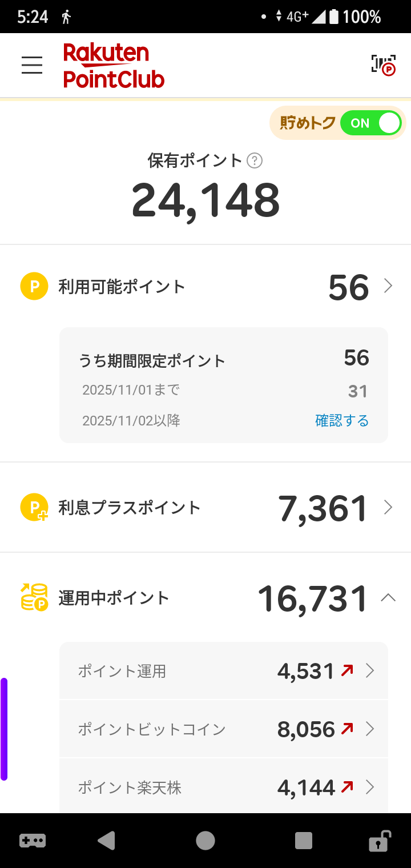Tap the 運用中ポイント coin stack icon
The height and width of the screenshot is (868, 411).
[34, 597]
